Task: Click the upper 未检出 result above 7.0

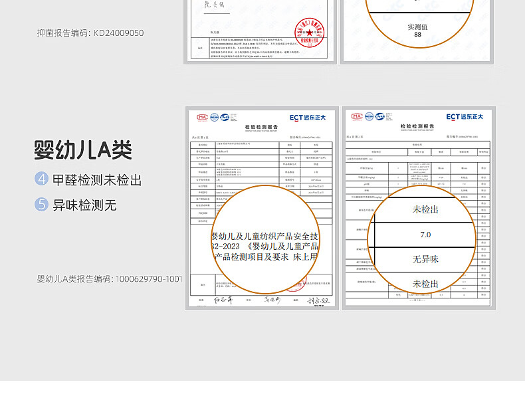Action: point(425,209)
